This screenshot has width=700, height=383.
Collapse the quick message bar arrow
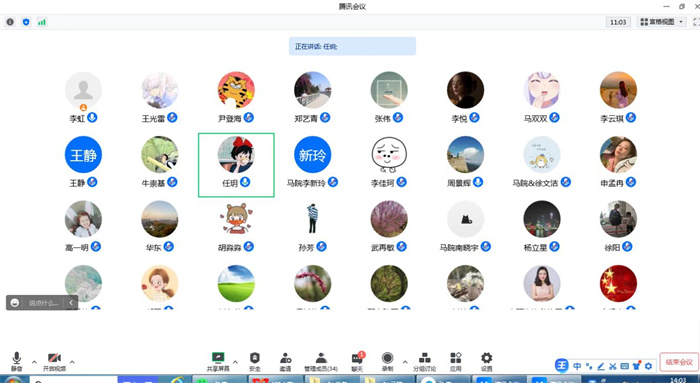[71, 303]
